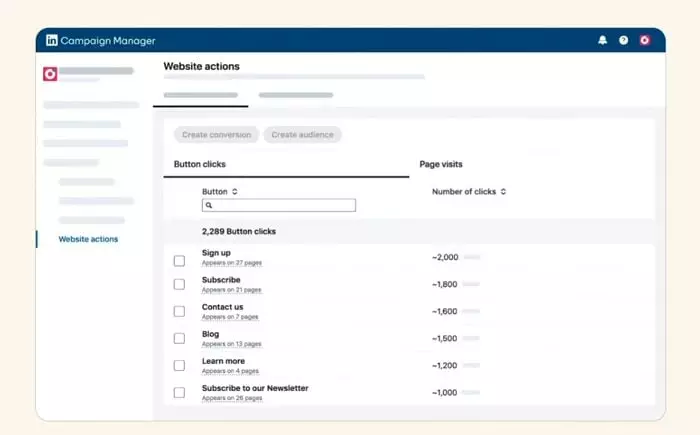Sort by Number of clicks arrows
The height and width of the screenshot is (435, 700).
pos(503,192)
